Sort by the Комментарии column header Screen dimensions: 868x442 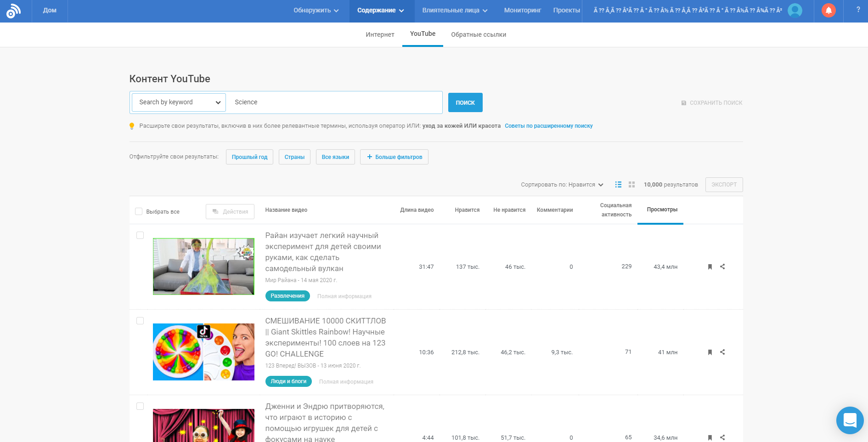click(555, 210)
